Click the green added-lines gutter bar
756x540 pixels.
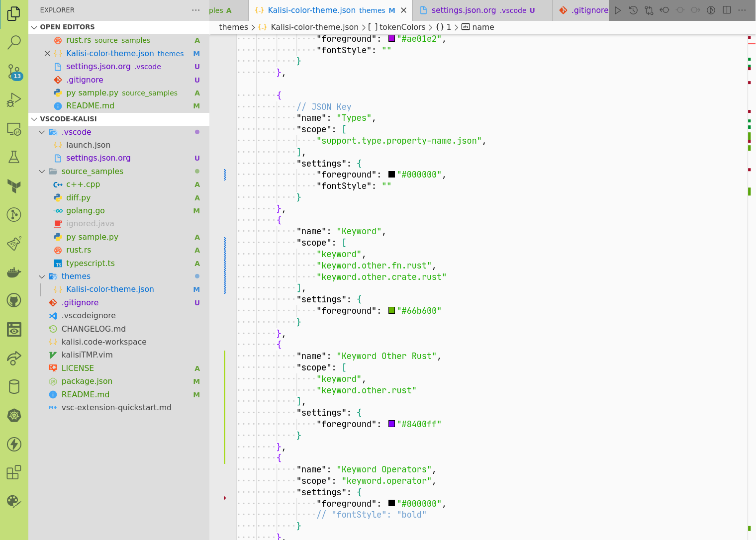coord(225,407)
